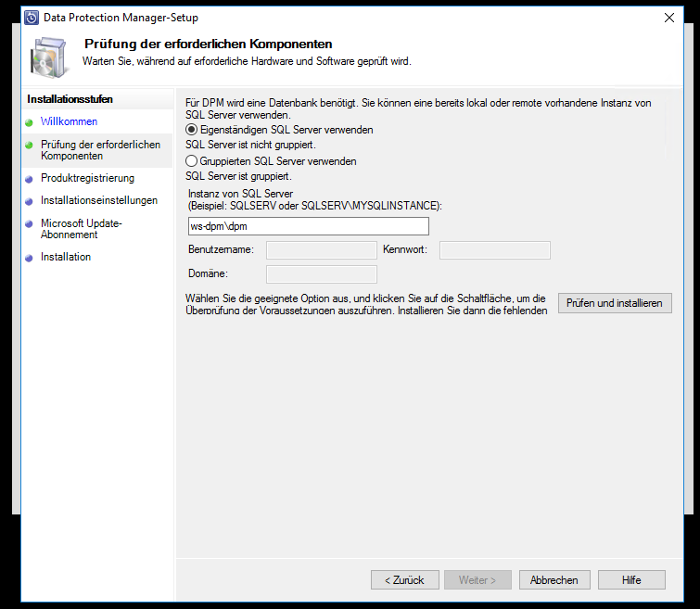The width and height of the screenshot is (700, 609).
Task: Click the Installationsstufen heading
Action: pyautogui.click(x=70, y=99)
